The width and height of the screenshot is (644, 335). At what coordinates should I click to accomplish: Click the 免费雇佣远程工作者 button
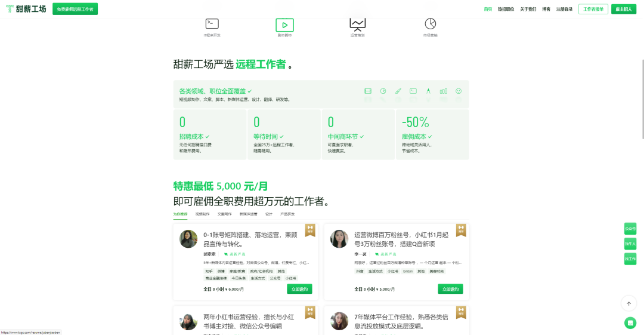coord(75,9)
